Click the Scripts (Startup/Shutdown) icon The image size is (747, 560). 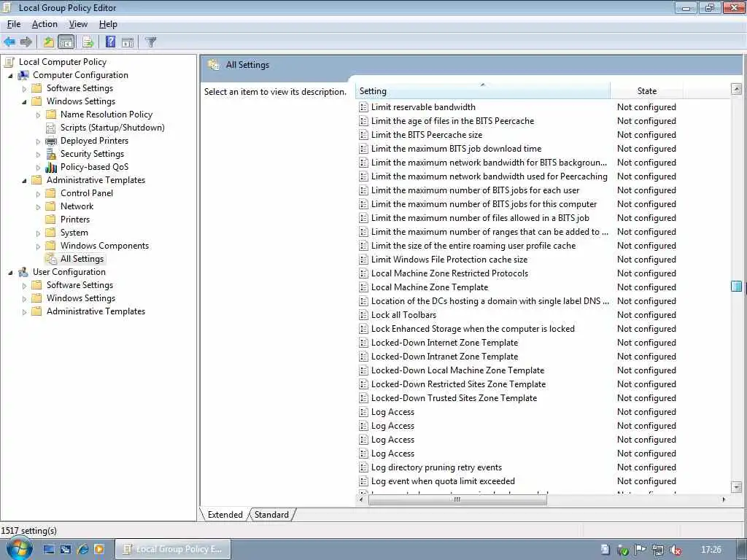click(x=51, y=128)
